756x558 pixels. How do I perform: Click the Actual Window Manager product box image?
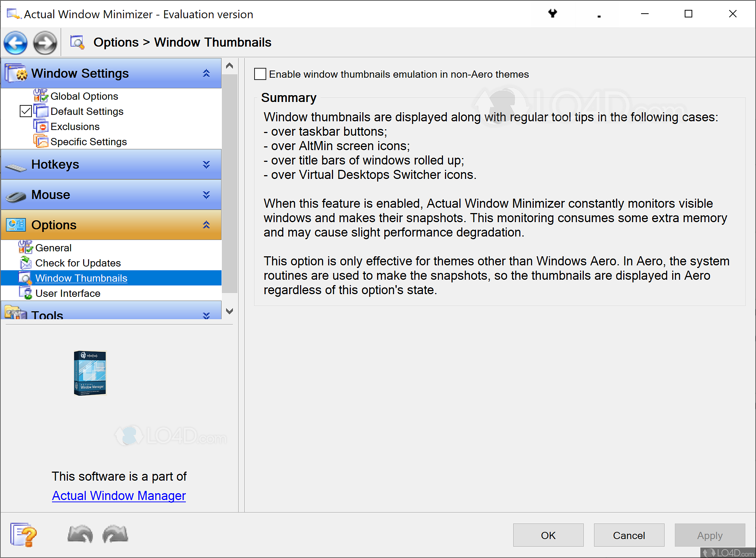[90, 373]
